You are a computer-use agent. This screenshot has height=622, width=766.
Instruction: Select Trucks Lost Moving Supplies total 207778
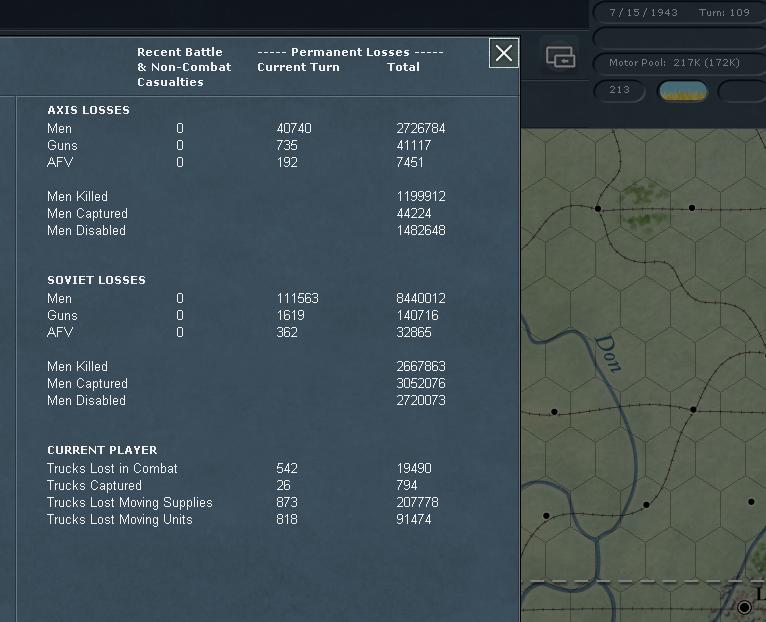(x=417, y=502)
